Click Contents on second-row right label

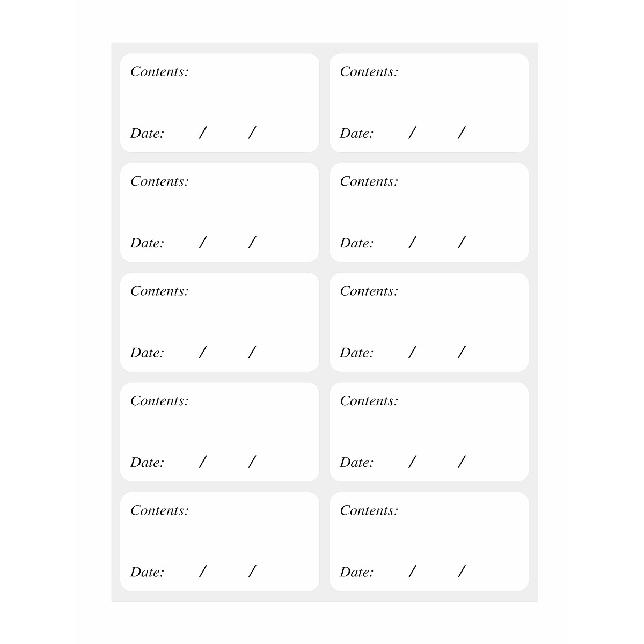[x=369, y=181]
